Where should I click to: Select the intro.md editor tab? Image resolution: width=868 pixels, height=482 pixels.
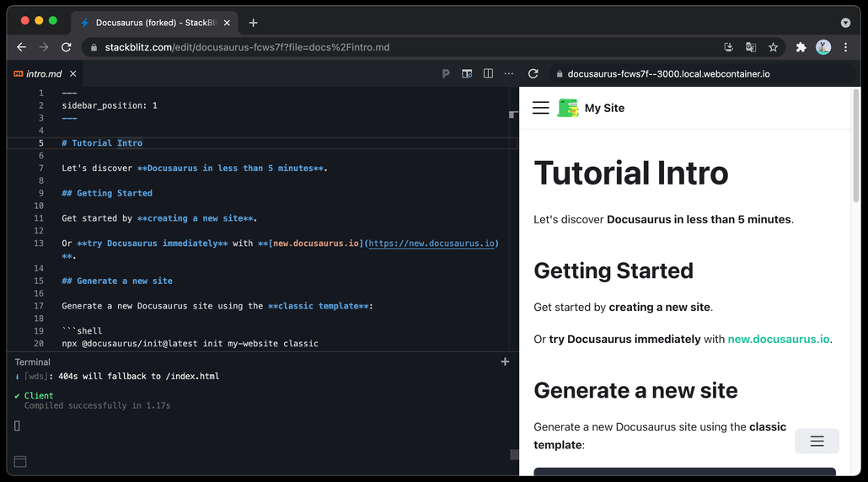point(45,73)
